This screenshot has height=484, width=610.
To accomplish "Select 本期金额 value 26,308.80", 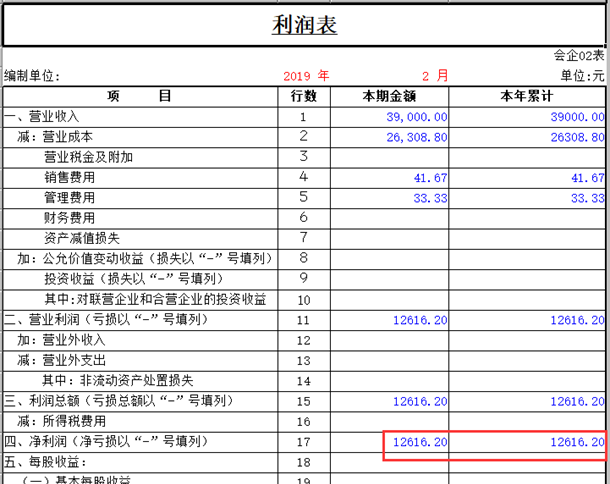I will [417, 137].
